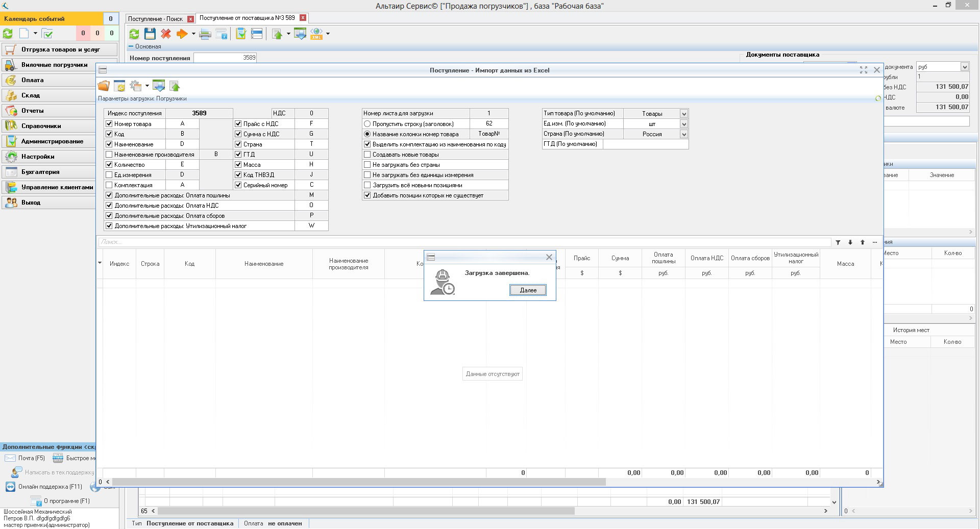Click the green refresh icon in the receipt toolbar

(134, 34)
